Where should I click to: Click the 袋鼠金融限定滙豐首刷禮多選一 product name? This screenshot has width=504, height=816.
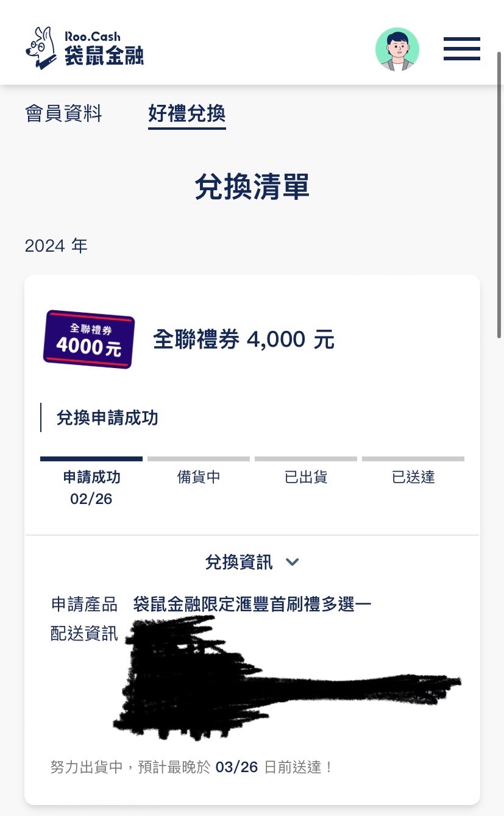tap(252, 605)
